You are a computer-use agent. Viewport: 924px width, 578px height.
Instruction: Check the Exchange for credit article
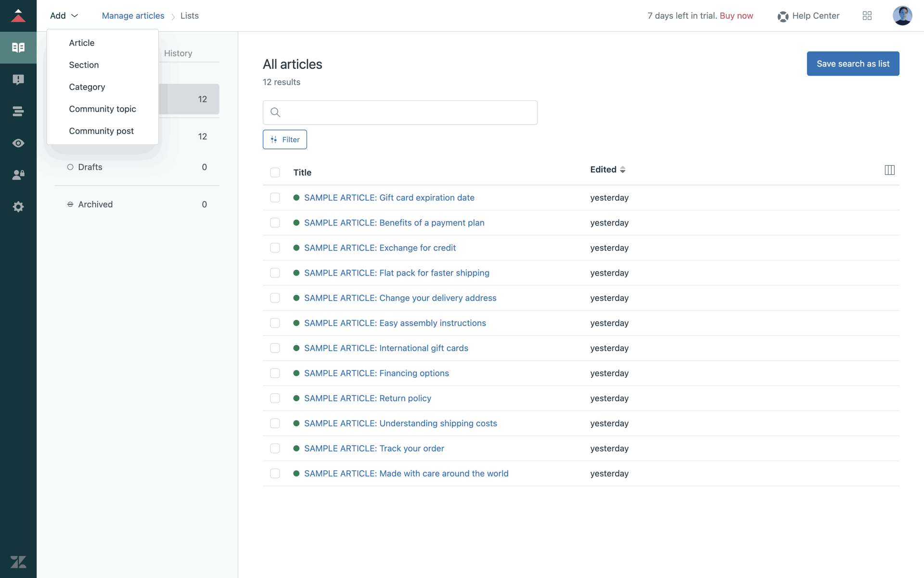pos(275,248)
